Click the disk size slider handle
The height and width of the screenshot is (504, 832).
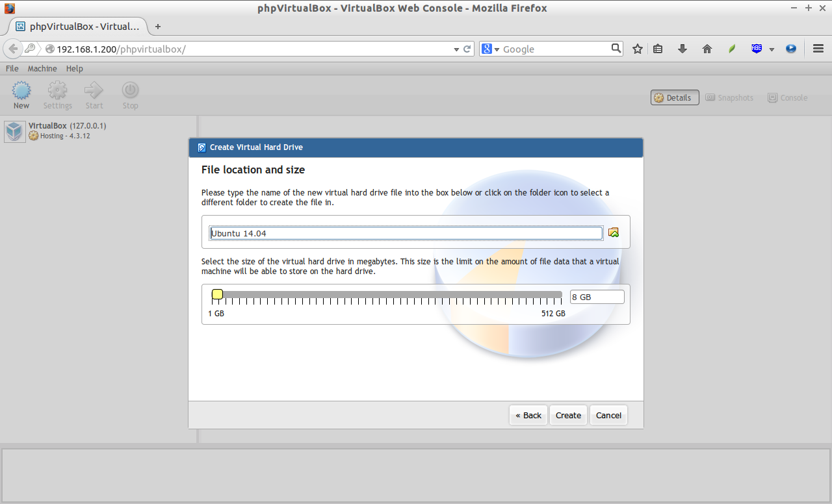point(217,295)
